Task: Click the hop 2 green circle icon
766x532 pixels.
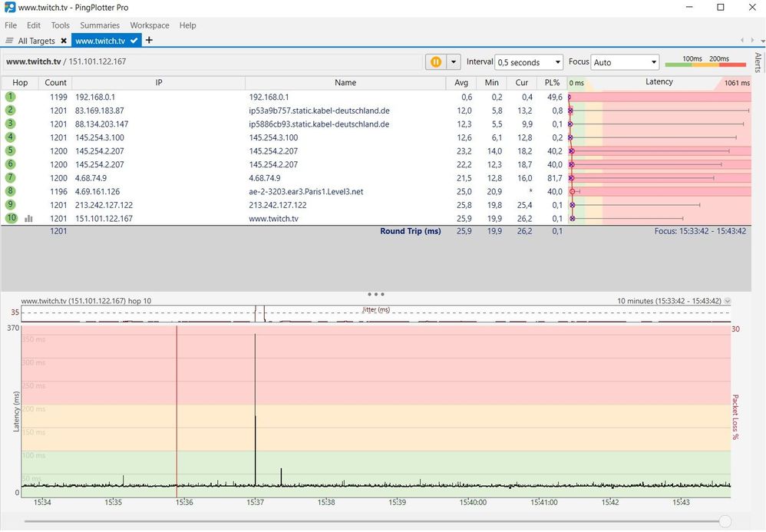Action: pyautogui.click(x=10, y=111)
